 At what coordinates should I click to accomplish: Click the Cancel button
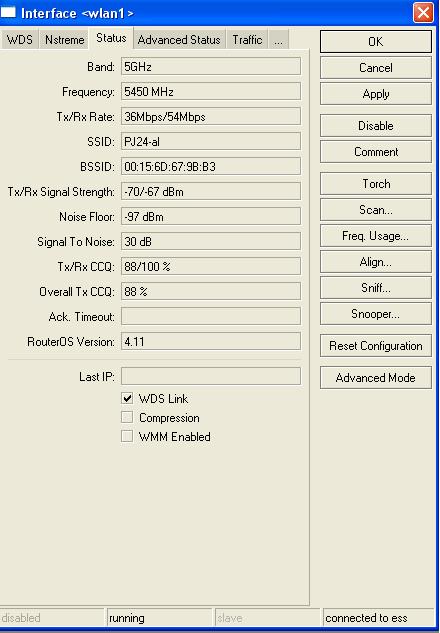[376, 67]
